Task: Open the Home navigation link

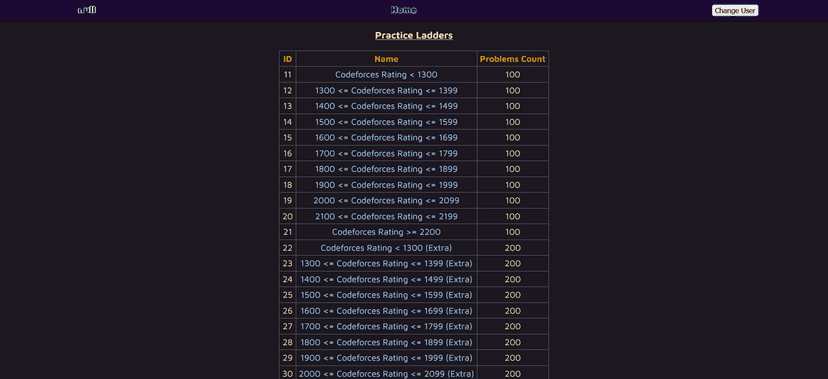Action: (x=403, y=10)
